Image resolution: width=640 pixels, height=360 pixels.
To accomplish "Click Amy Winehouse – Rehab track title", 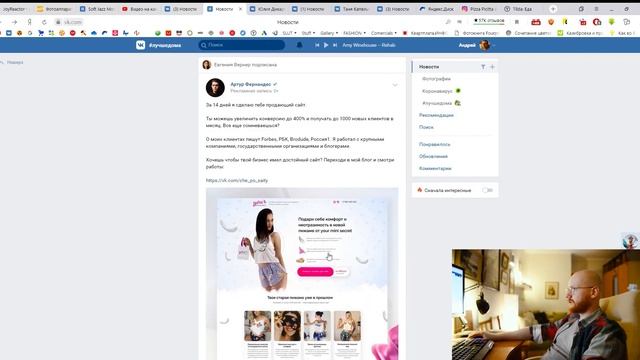I will 369,45.
